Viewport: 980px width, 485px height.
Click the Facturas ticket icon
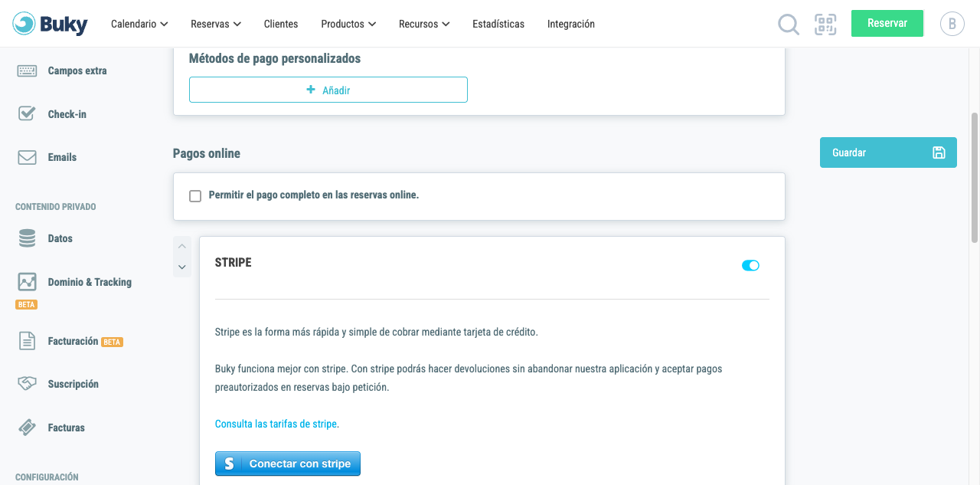click(x=27, y=428)
